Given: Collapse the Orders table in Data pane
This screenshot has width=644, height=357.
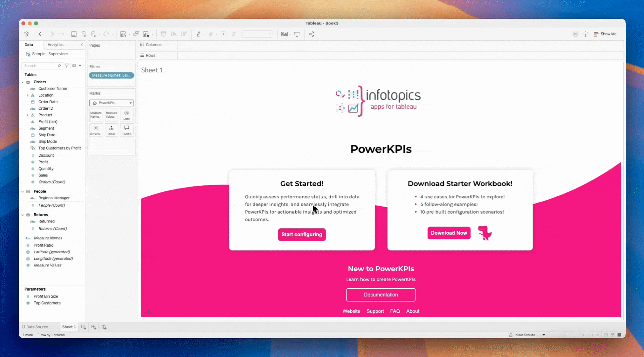Looking at the screenshot, I should click(x=23, y=82).
